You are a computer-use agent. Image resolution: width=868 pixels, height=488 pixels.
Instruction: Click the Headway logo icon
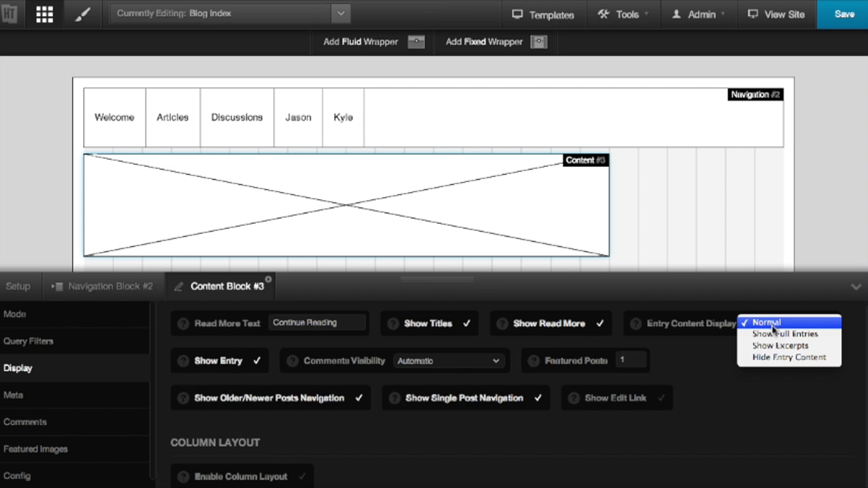(x=9, y=14)
